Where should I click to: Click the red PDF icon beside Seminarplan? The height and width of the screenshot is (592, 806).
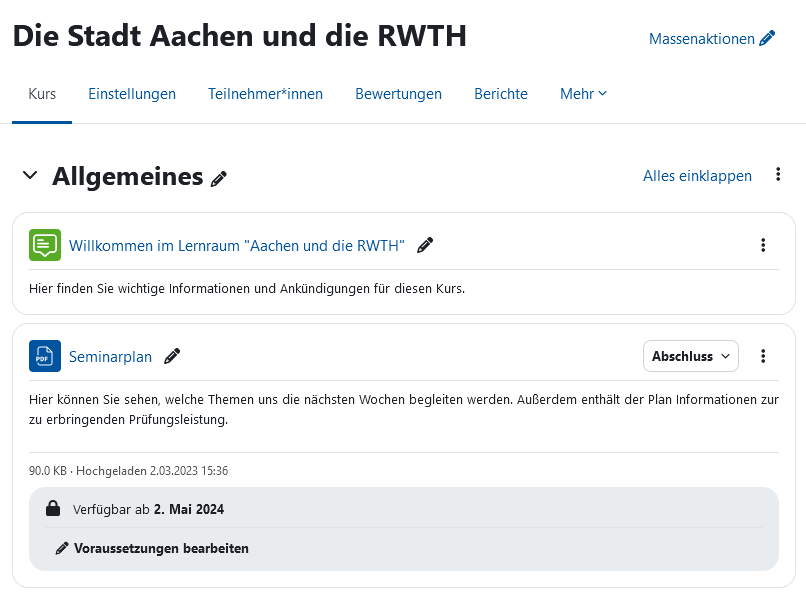pos(45,355)
